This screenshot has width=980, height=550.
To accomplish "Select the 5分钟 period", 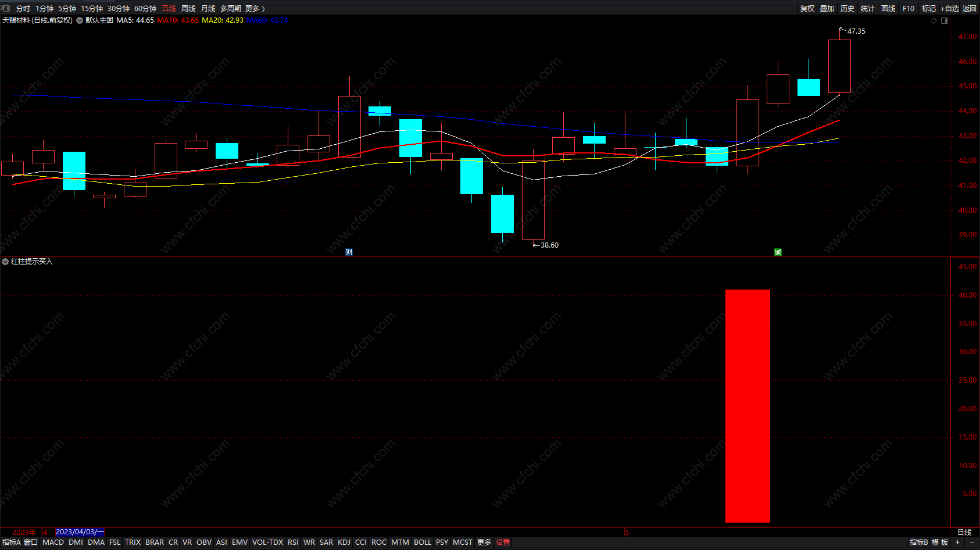I will 67,9.
